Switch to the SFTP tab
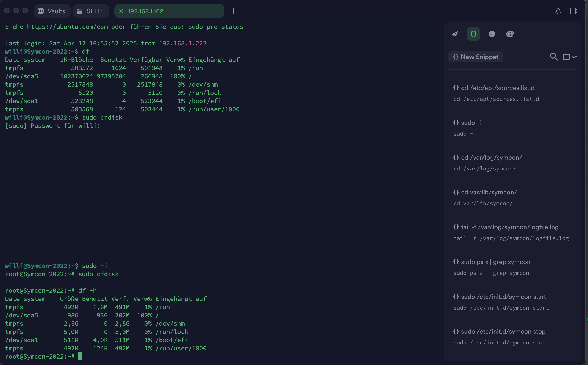588x365 pixels. tap(91, 11)
